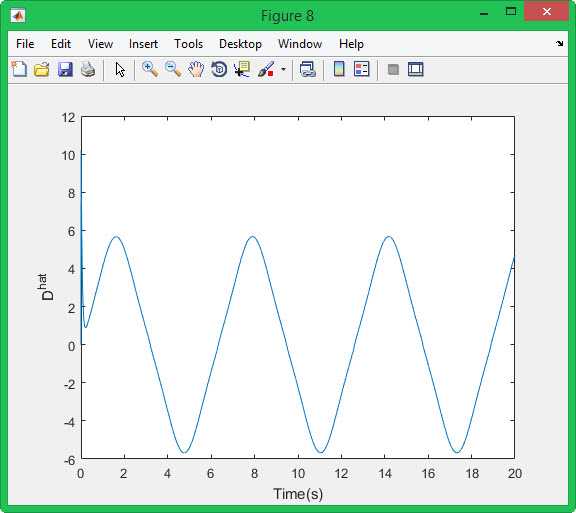Click the New Figure icon
The height and width of the screenshot is (513, 576).
click(x=19, y=69)
